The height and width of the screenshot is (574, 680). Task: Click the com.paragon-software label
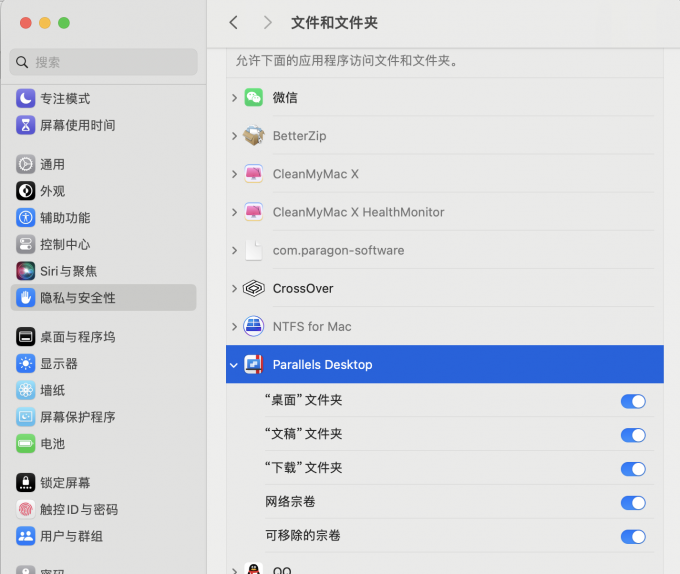(x=338, y=250)
